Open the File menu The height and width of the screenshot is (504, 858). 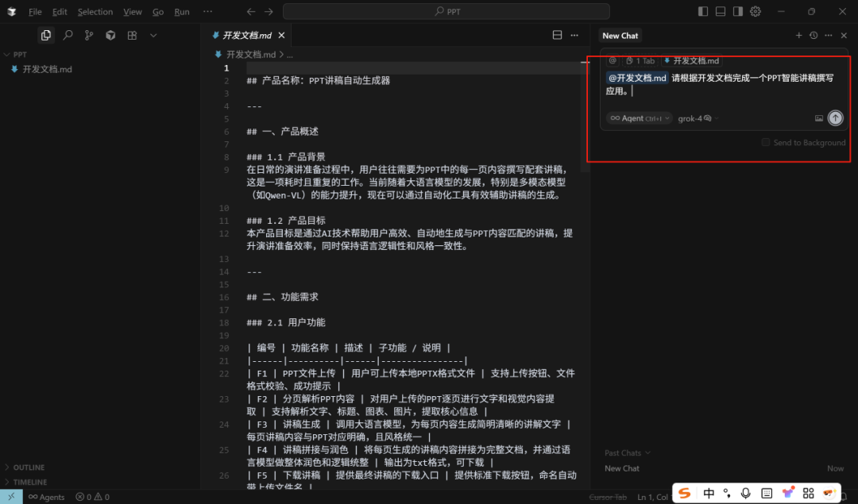35,11
